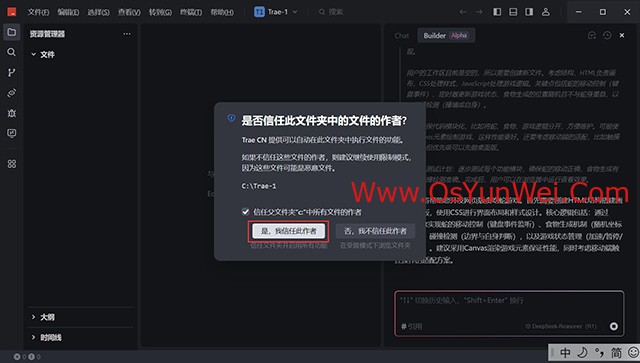Image resolution: width=640 pixels, height=363 pixels.
Task: Click the send button in chat input
Action: (x=613, y=326)
